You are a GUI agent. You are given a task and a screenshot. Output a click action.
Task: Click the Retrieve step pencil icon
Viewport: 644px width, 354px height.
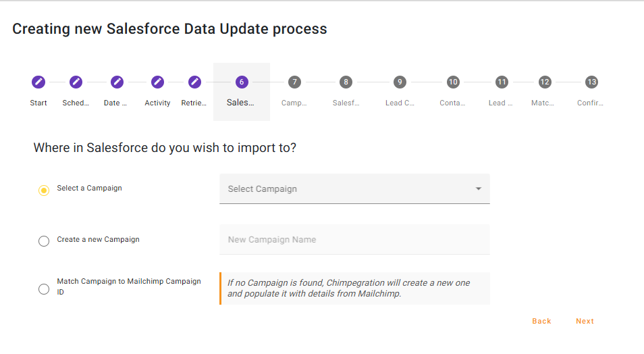tap(194, 82)
